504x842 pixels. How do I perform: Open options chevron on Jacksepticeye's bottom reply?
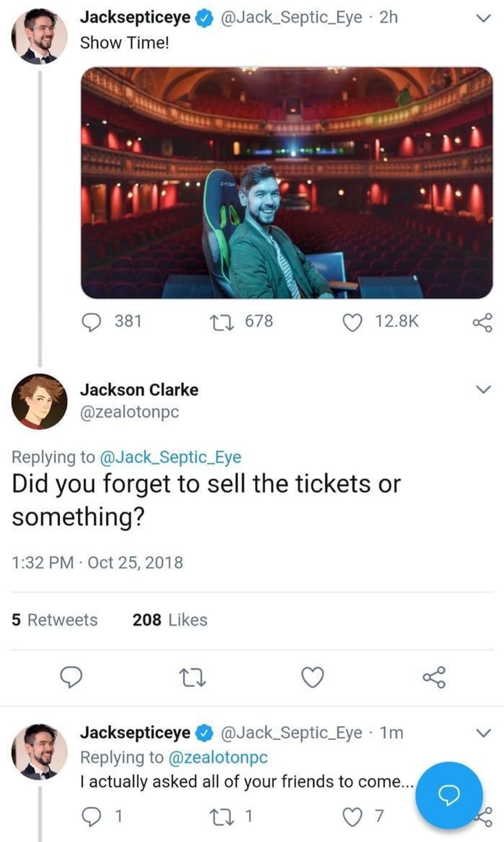484,733
